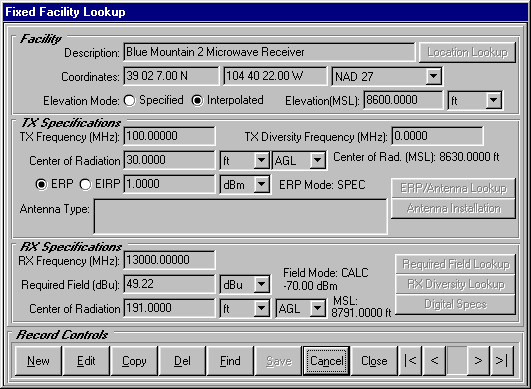This screenshot has width=531, height=389.
Task: Click the longitude 104 40 22.00 W field
Action: [275, 76]
